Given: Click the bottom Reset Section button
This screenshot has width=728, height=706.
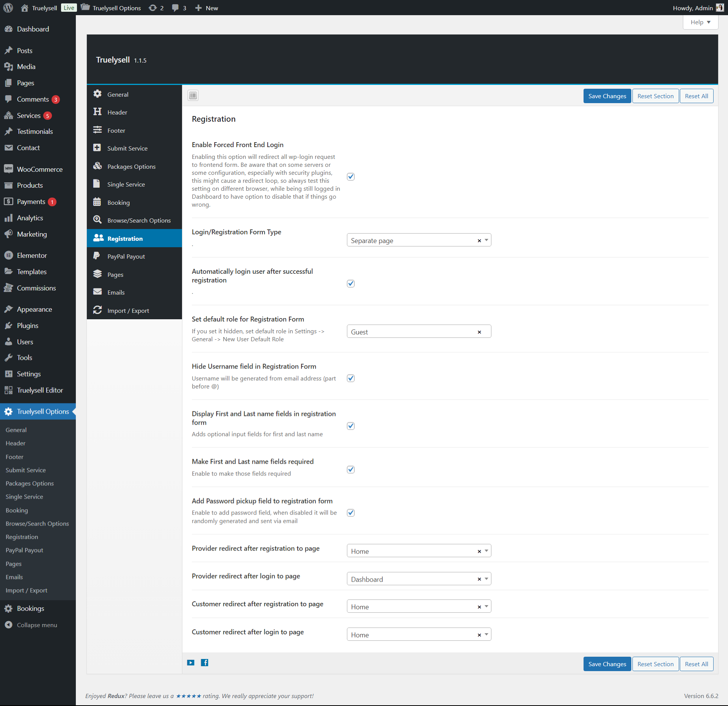Looking at the screenshot, I should click(655, 664).
